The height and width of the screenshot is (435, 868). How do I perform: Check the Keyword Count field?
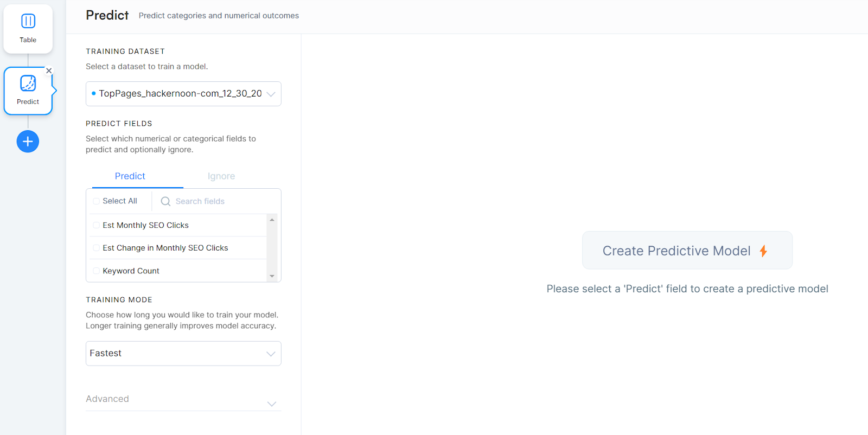click(x=97, y=271)
